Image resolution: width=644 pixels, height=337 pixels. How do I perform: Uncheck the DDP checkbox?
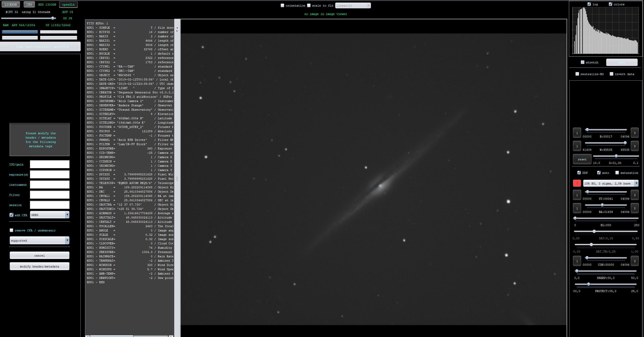click(x=579, y=173)
